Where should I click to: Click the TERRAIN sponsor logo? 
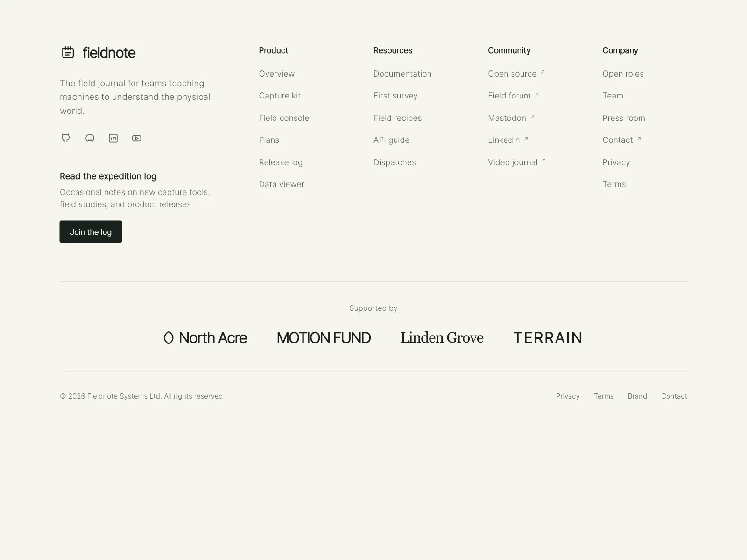click(x=548, y=338)
